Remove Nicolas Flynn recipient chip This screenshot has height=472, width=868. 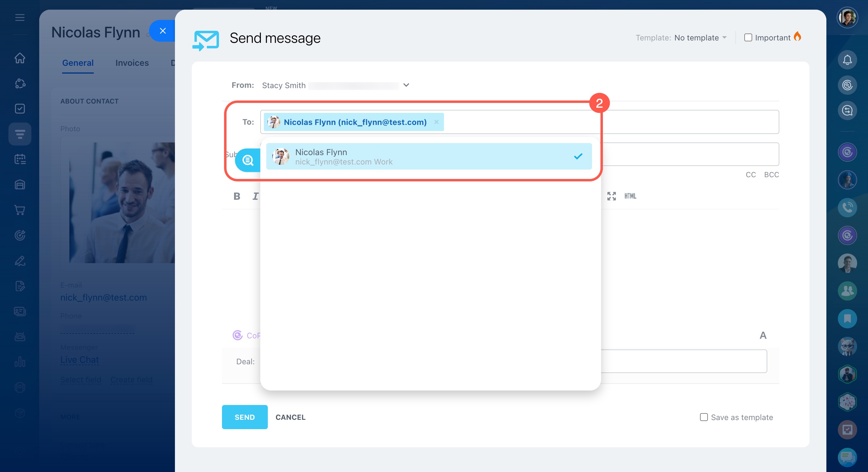(x=436, y=122)
